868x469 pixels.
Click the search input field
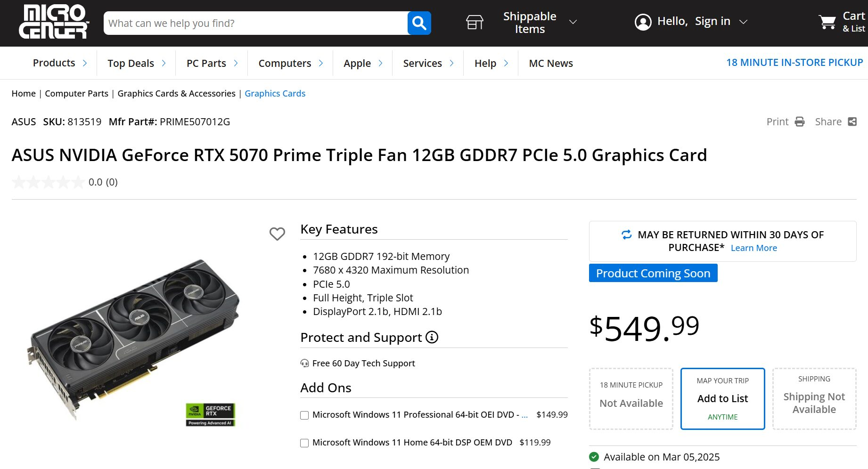point(255,23)
